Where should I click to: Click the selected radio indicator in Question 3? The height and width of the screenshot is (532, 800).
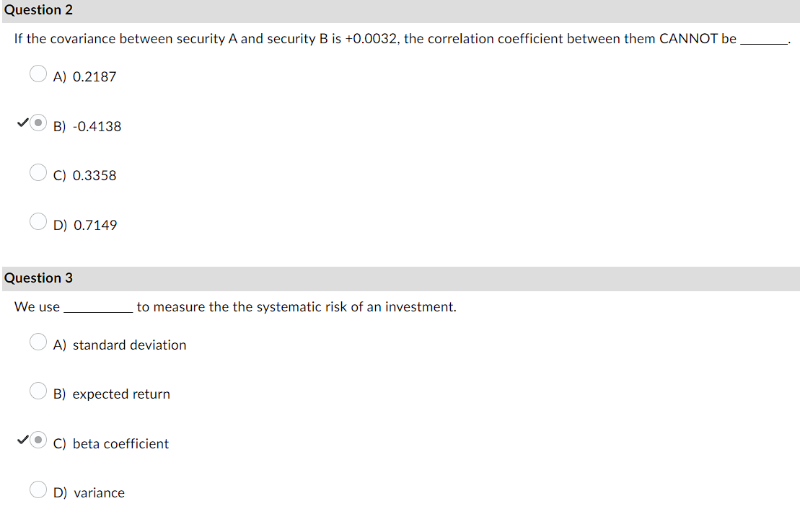[x=38, y=440]
